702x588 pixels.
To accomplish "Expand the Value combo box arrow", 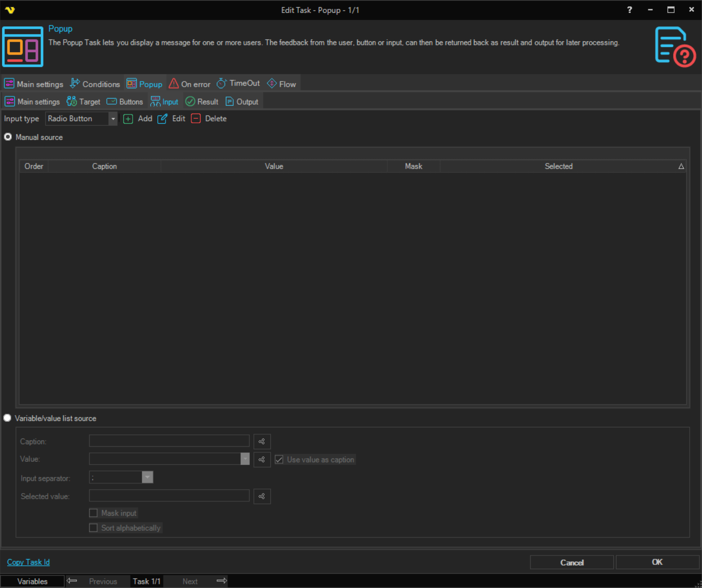I will click(x=245, y=459).
